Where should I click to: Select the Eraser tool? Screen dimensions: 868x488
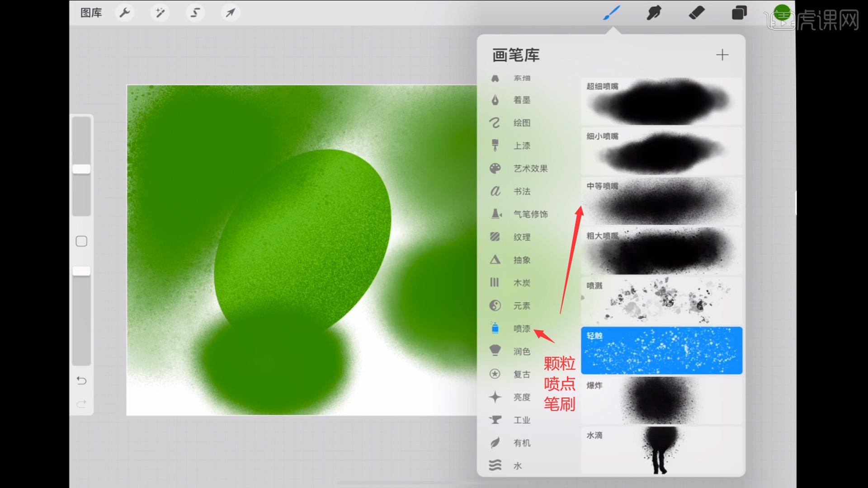point(696,13)
